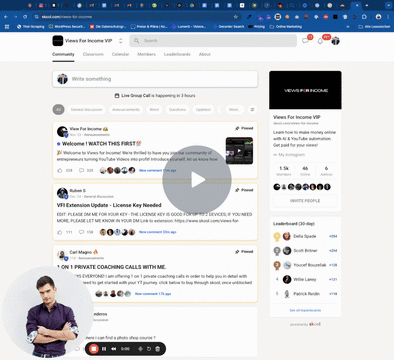Open the Thiel-Scraping bookmark
Screen dimensions: 394x360
[30, 26]
